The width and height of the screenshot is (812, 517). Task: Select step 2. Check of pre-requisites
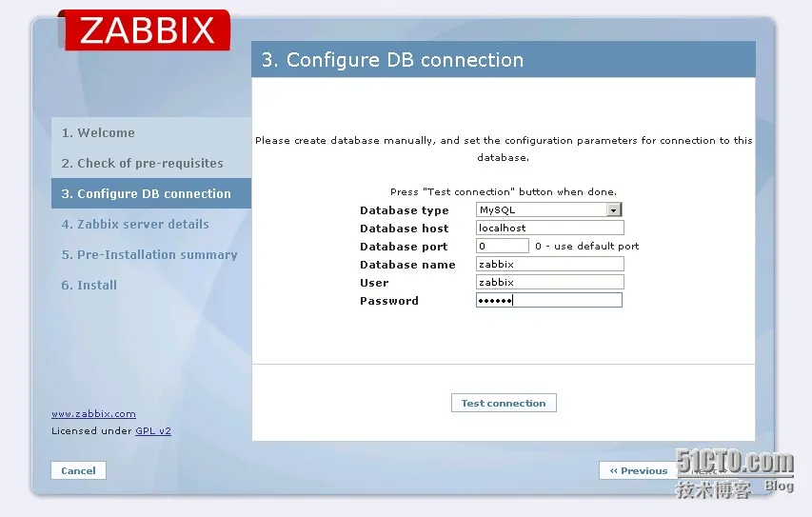tap(151, 163)
